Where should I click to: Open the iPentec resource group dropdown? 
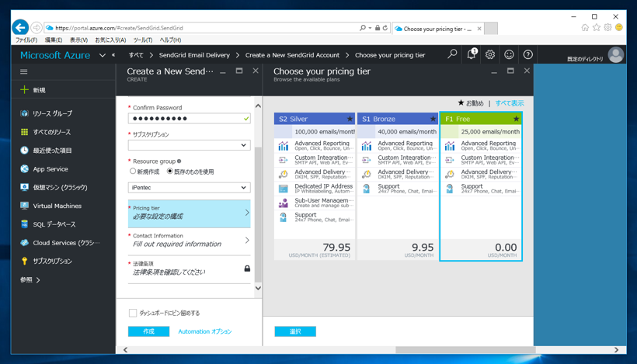click(x=189, y=188)
